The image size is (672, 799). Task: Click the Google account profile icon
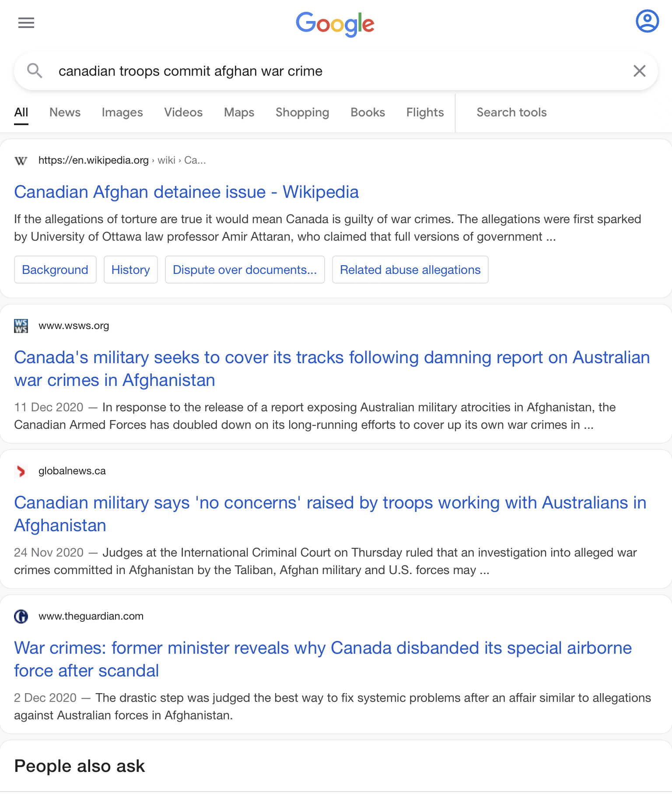(647, 21)
